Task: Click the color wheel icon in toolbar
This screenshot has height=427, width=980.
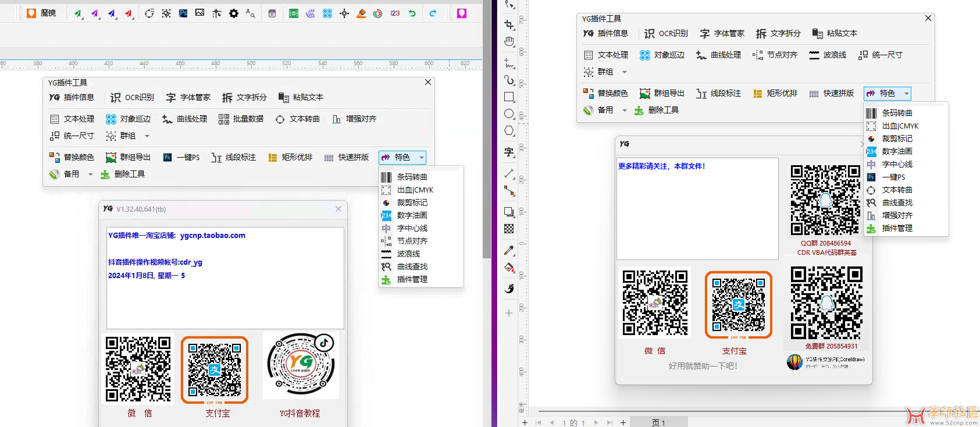Action: (377, 13)
